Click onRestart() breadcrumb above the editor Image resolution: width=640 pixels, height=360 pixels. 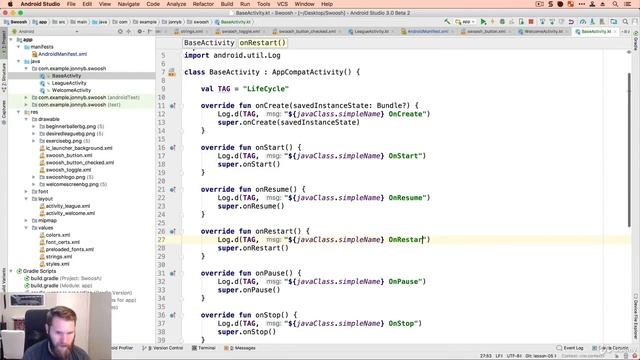coord(262,43)
